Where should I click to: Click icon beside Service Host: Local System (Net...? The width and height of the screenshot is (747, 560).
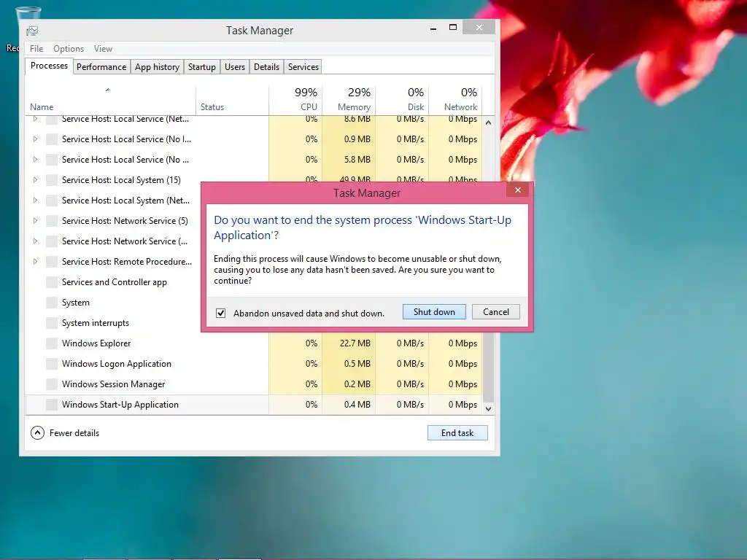(52, 201)
